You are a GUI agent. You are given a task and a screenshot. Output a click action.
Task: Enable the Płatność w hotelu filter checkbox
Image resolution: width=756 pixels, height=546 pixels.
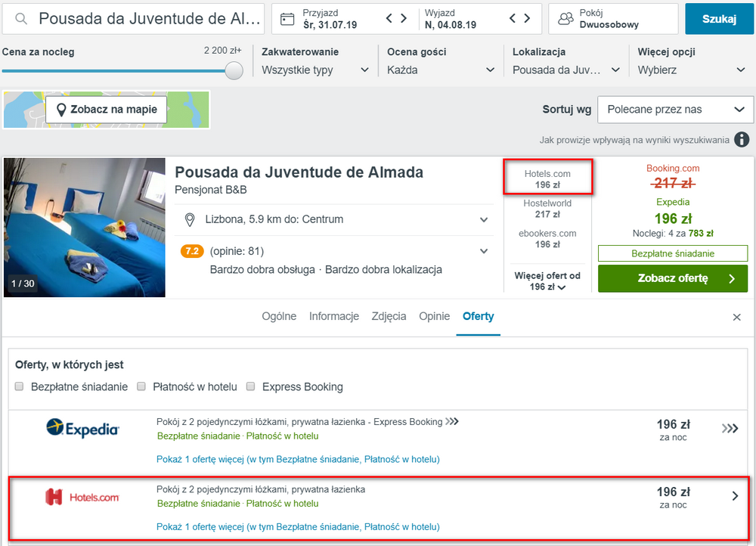pos(141,386)
